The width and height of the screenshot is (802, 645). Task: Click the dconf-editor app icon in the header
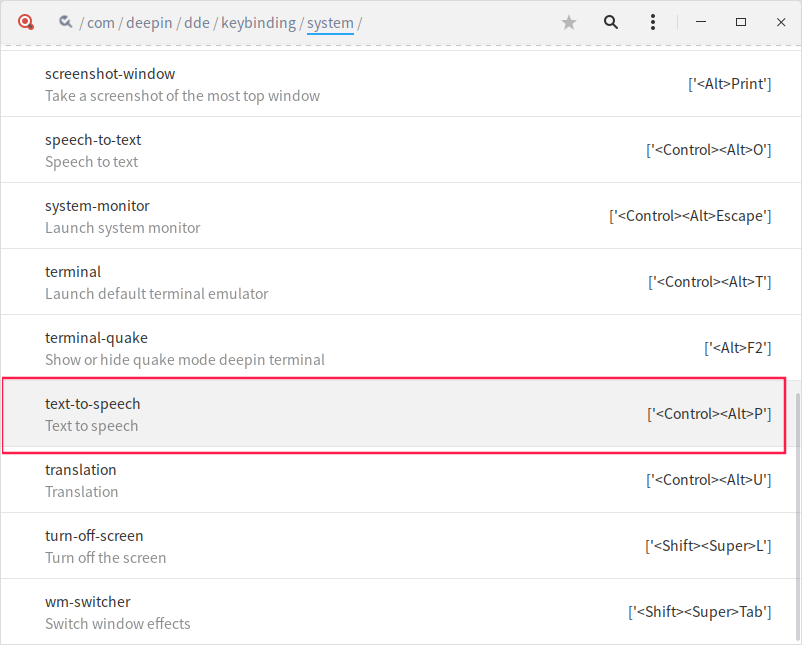pos(26,21)
